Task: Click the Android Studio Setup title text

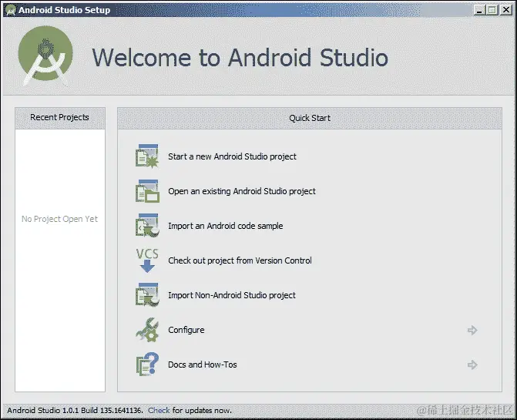Action: click(x=64, y=10)
